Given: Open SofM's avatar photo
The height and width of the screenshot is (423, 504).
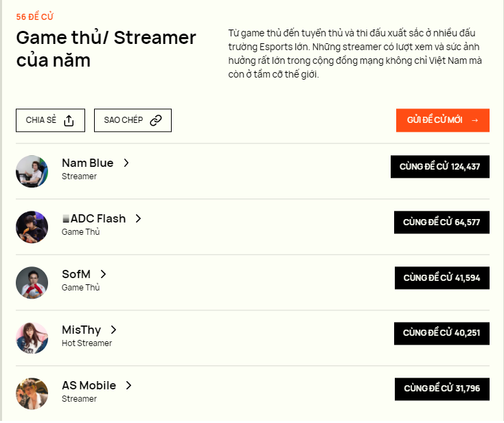Looking at the screenshot, I should point(32,282).
